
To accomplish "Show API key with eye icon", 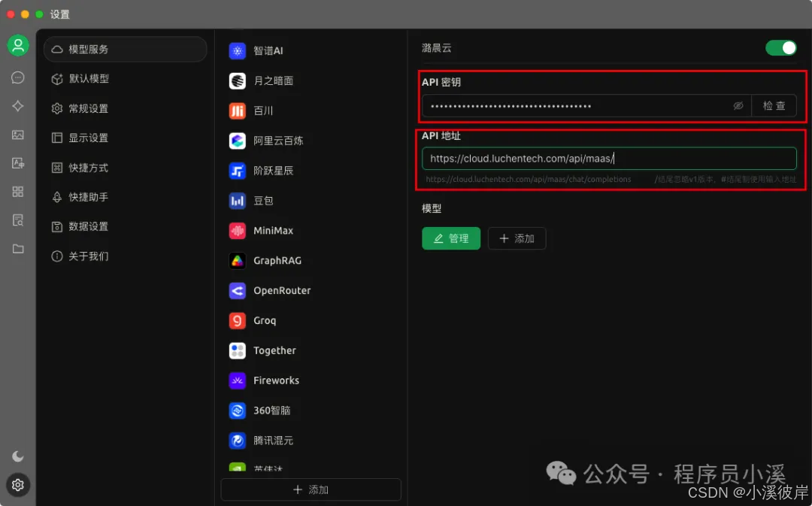I will click(x=738, y=106).
